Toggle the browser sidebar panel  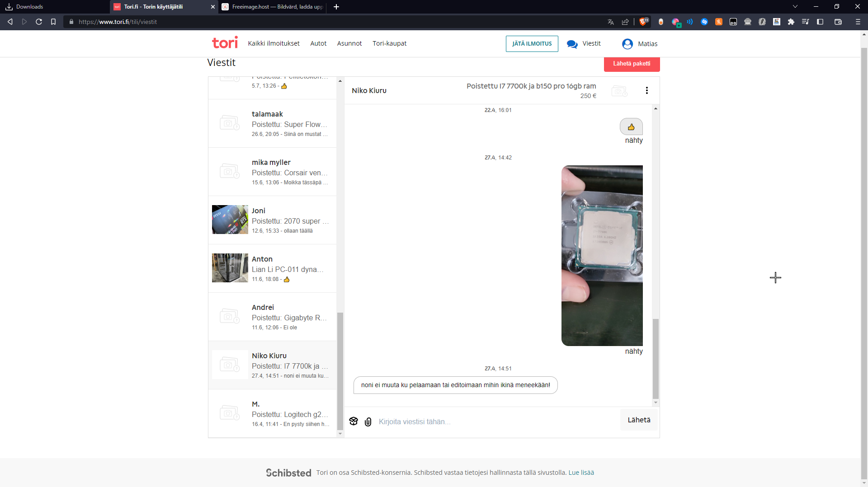click(x=820, y=22)
